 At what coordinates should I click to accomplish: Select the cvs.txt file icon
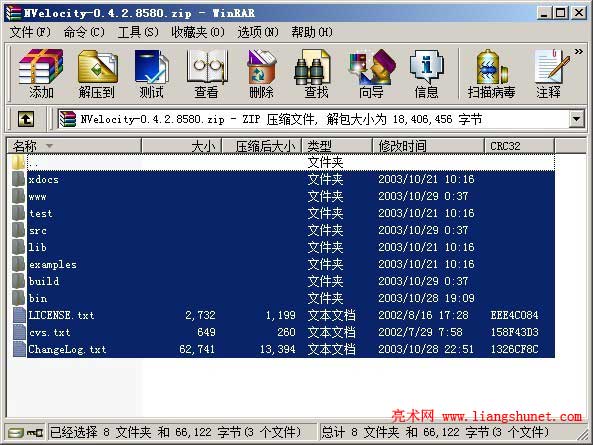click(x=19, y=332)
